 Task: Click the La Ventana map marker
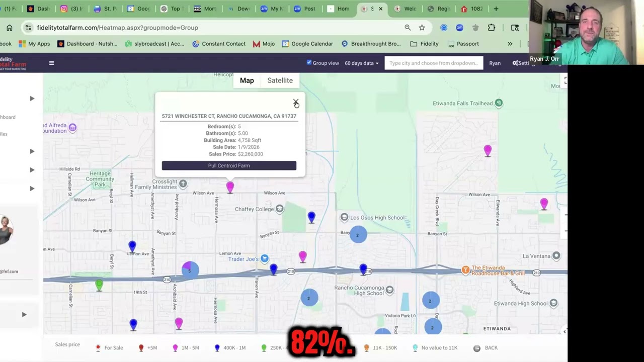(556, 256)
